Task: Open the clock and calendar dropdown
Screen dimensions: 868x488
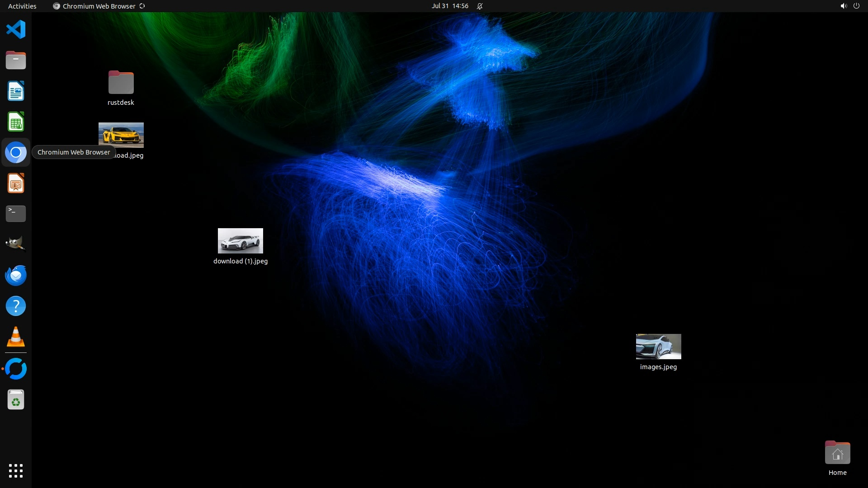Action: [x=450, y=6]
